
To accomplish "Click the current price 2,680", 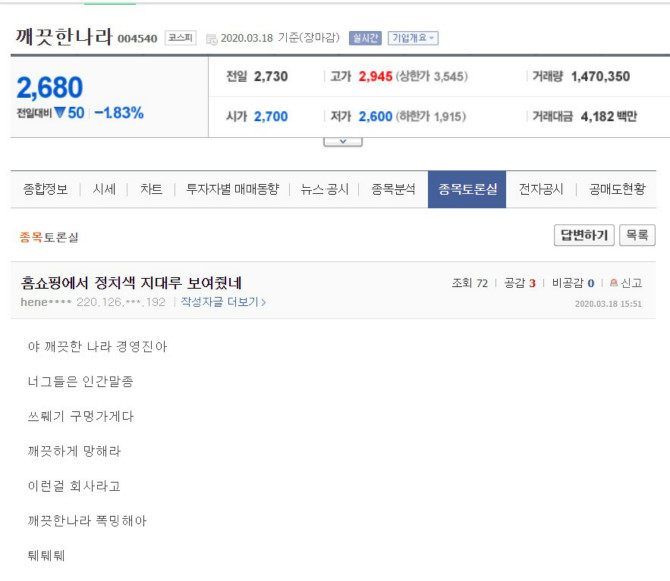I will (50, 87).
